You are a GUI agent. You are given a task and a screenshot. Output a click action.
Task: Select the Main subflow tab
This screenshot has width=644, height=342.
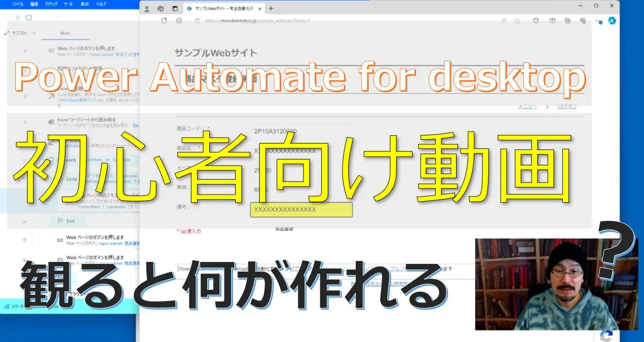click(65, 33)
